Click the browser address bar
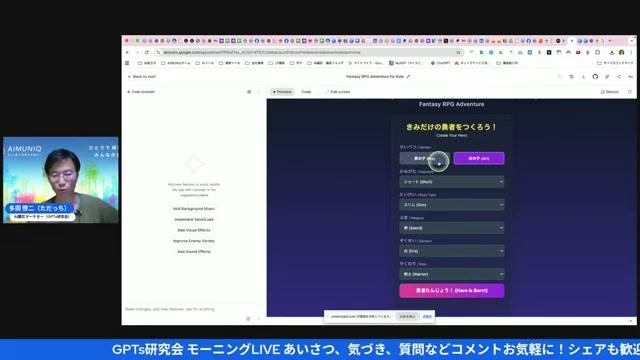 coord(310,52)
